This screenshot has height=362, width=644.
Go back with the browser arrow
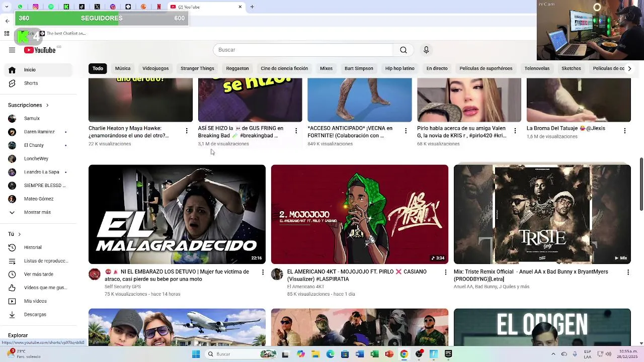7,21
